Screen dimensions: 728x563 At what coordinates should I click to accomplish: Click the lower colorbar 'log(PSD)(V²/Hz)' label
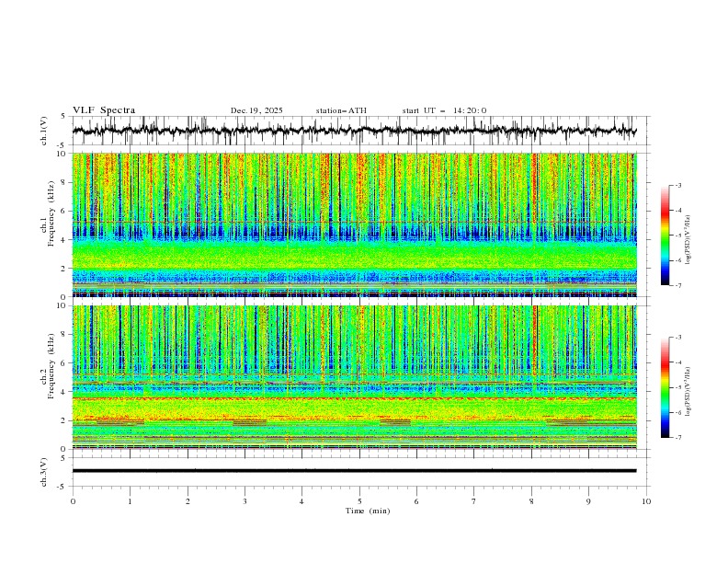[688, 391]
